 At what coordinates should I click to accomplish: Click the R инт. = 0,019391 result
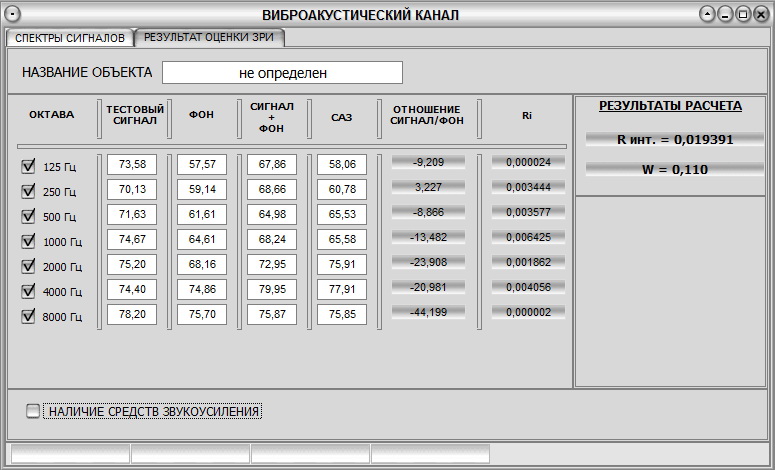pos(675,140)
